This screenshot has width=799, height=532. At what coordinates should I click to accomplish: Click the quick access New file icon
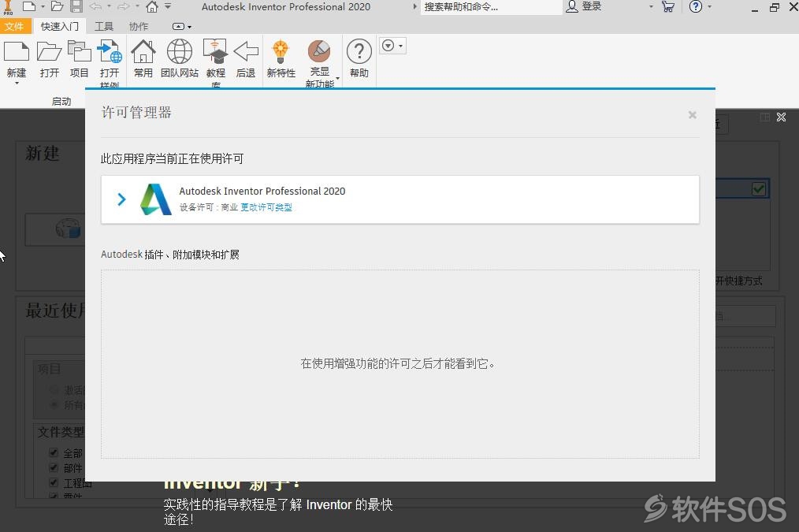tap(29, 6)
